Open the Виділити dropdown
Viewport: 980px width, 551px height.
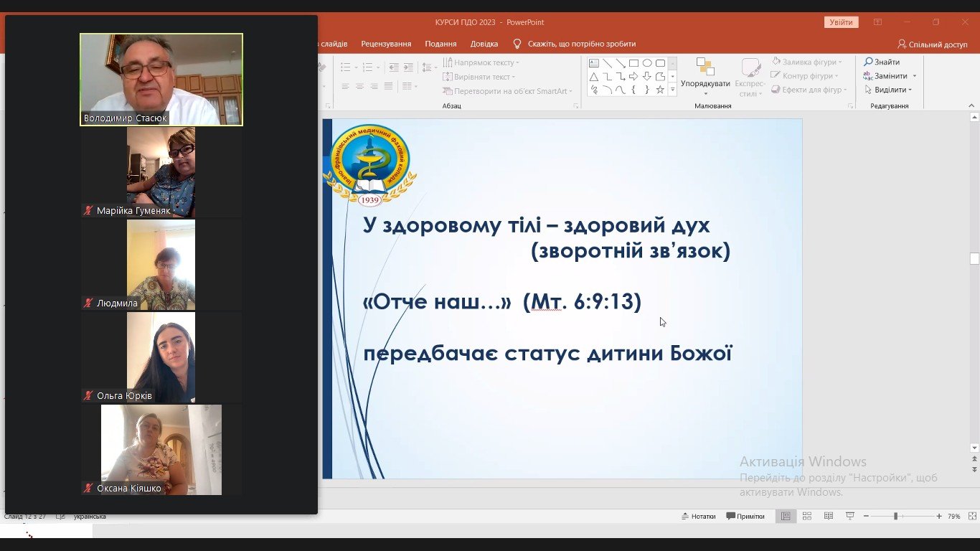coord(889,90)
